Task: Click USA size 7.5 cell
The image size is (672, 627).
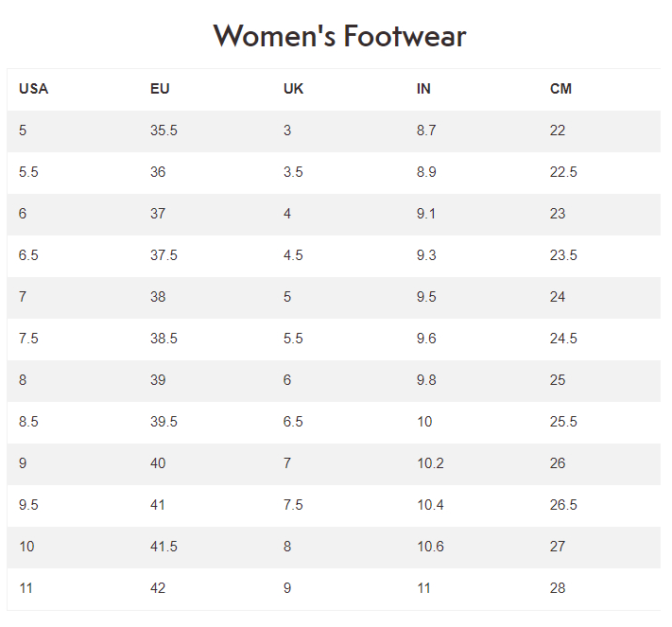Action: [x=28, y=339]
